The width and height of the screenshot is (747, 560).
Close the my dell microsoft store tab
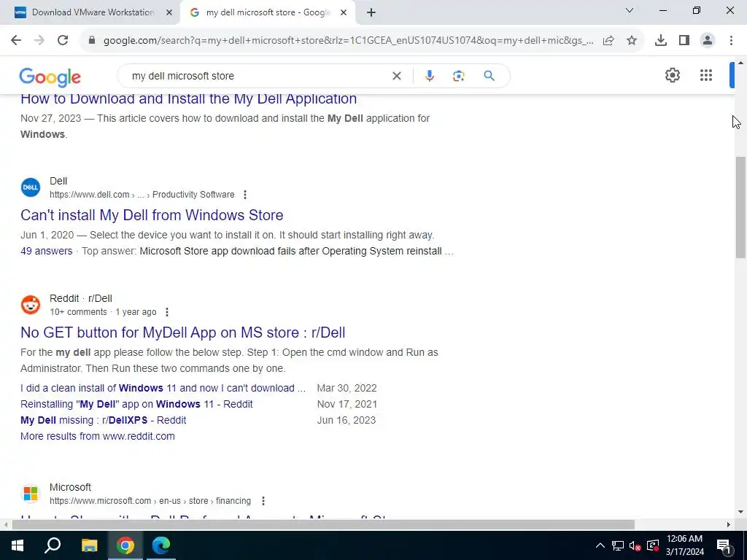tap(344, 13)
